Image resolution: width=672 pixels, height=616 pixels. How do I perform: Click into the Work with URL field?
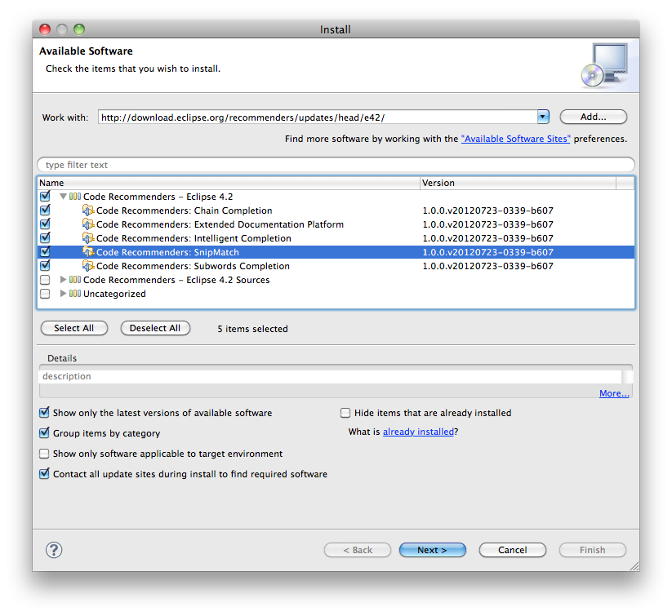(x=318, y=117)
